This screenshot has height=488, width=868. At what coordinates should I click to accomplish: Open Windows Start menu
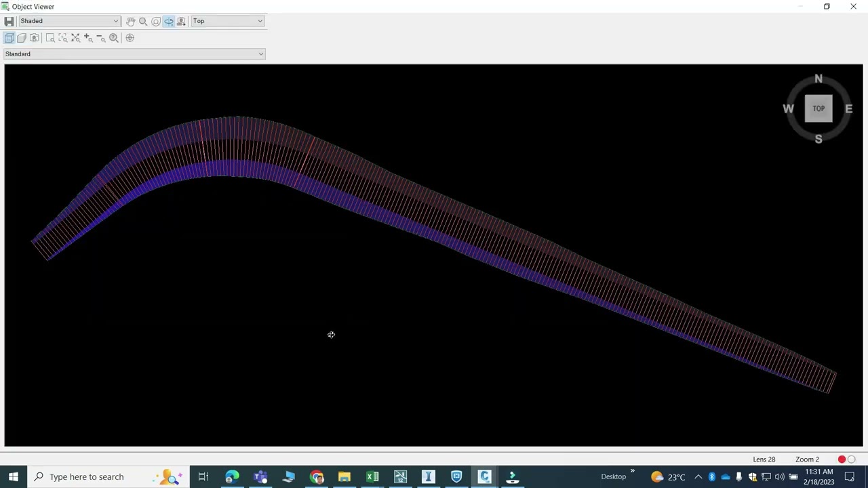tap(13, 476)
